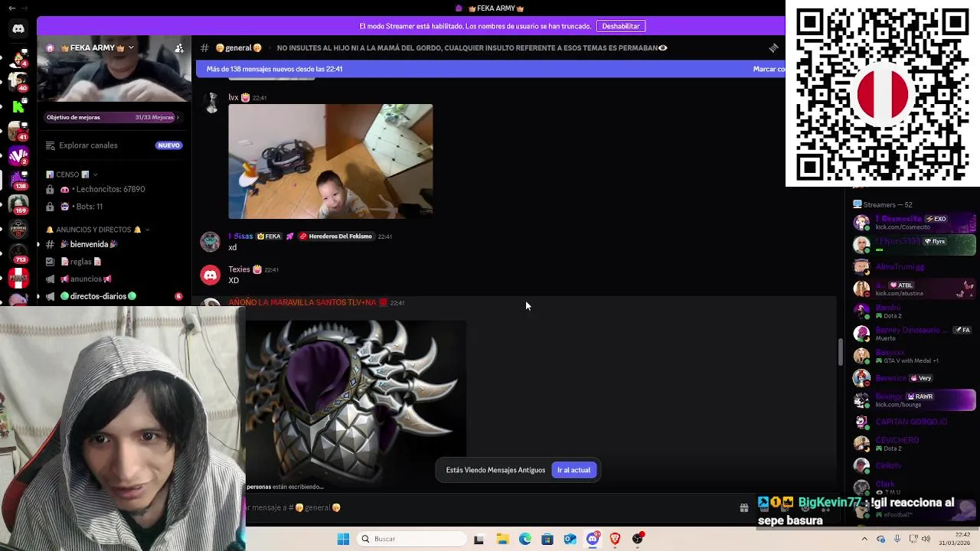Expand FEKA ARMY server dropdown menu
This screenshot has width=980, height=551.
(131, 47)
